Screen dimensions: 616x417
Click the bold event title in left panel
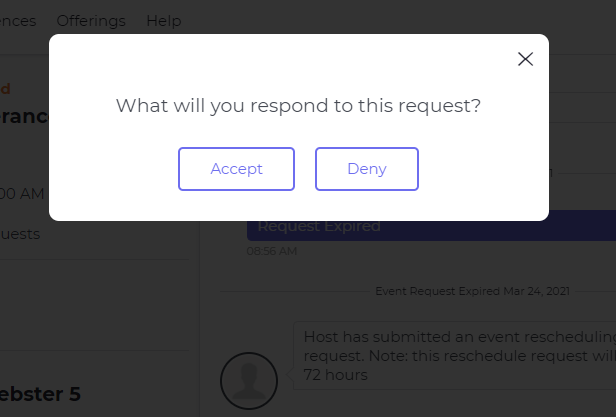pyautogui.click(x=24, y=116)
